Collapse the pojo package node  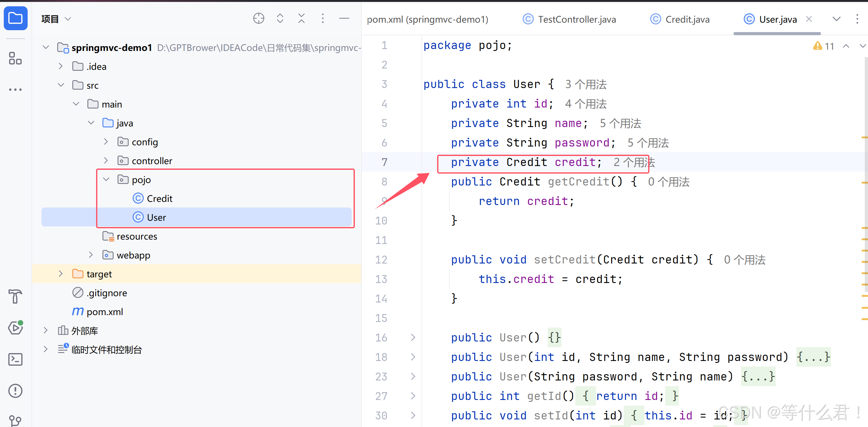(106, 180)
